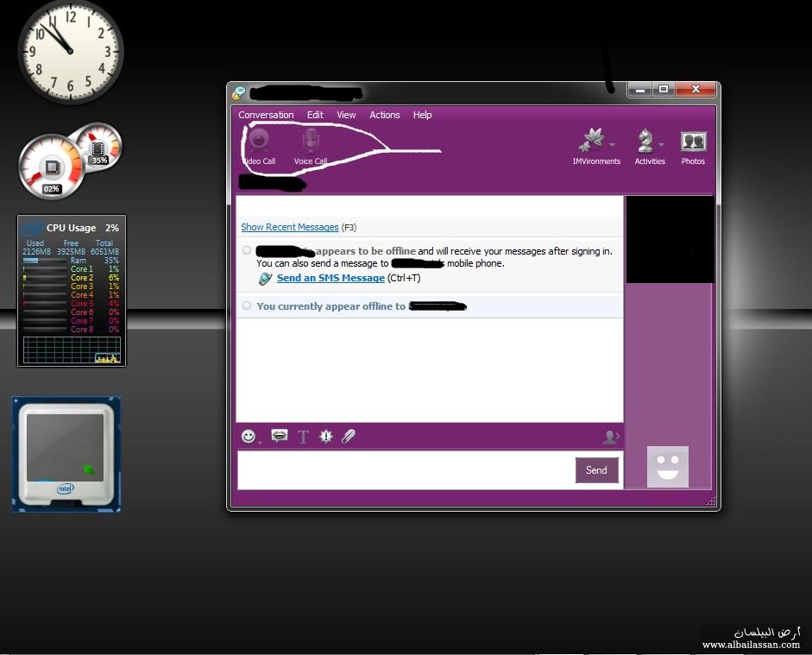Open the audibles lips icon

click(279, 436)
